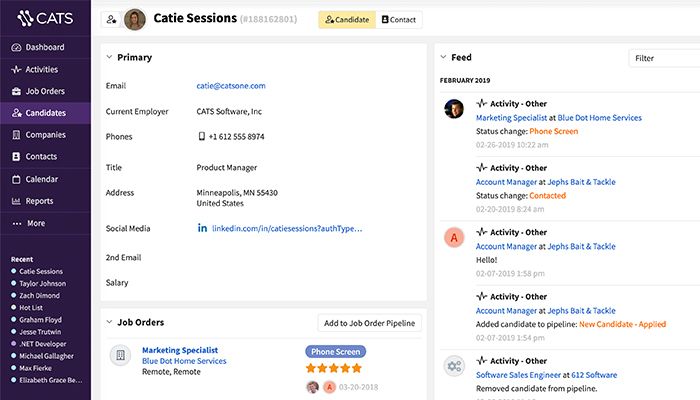
Task: Click the Activities pulse icon
Action: 15,70
